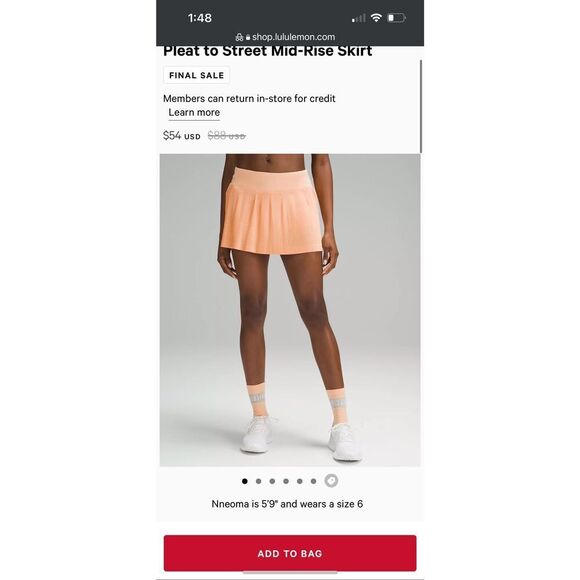Open the tag icon at the end of the carousel dots

click(x=331, y=481)
